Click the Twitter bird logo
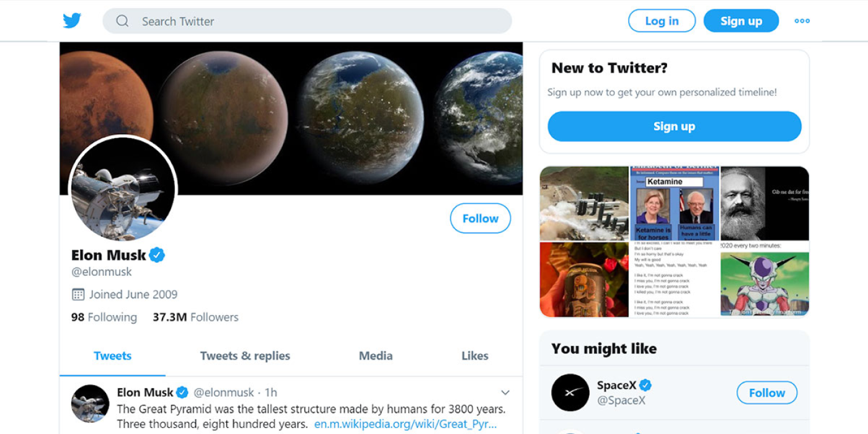This screenshot has height=434, width=868. [72, 20]
